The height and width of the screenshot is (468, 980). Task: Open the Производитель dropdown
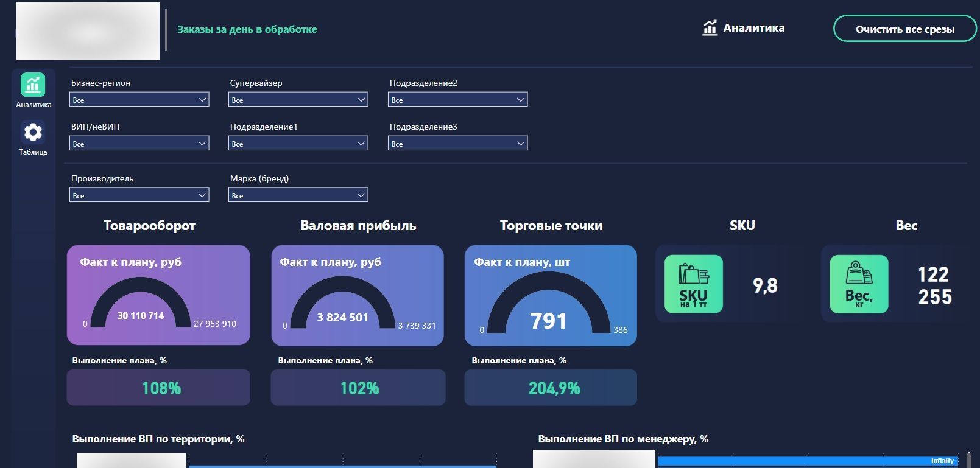(139, 195)
